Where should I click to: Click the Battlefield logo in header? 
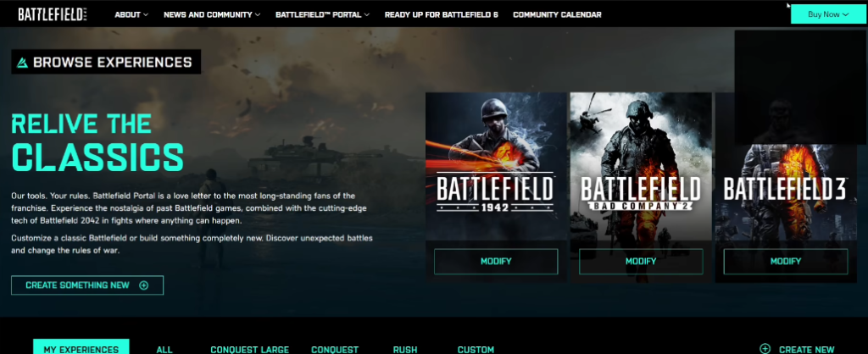tap(53, 14)
